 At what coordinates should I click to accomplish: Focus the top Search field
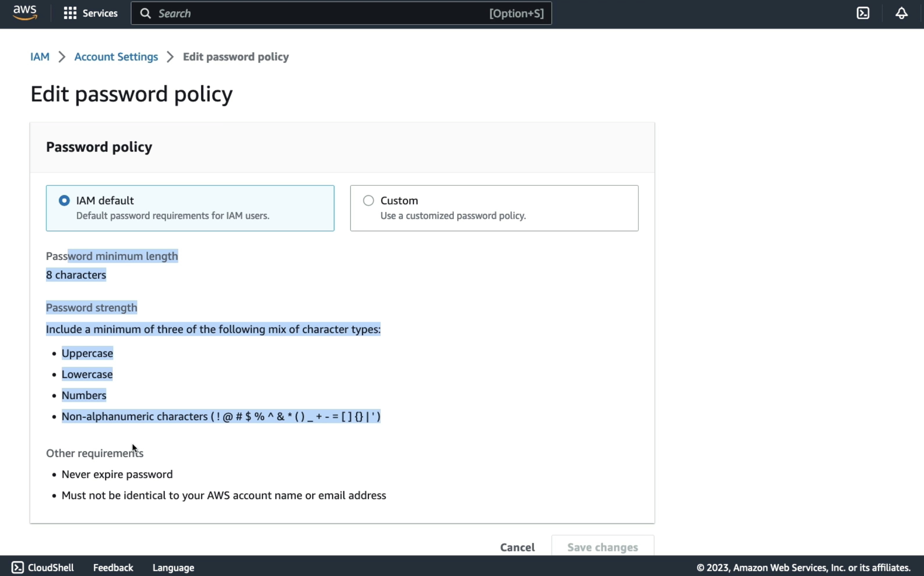(x=341, y=13)
